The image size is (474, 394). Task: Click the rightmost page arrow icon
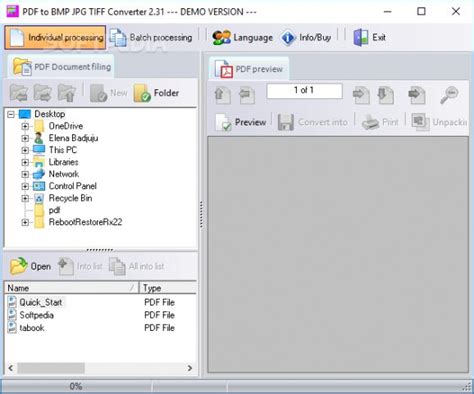417,95
